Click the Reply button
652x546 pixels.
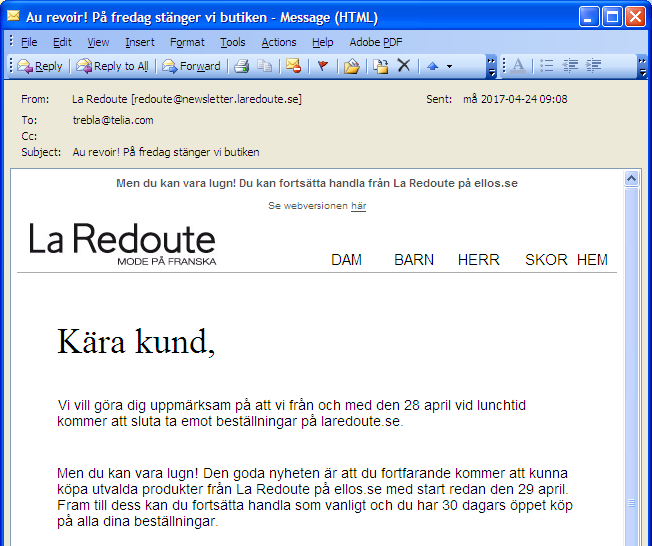(40, 66)
